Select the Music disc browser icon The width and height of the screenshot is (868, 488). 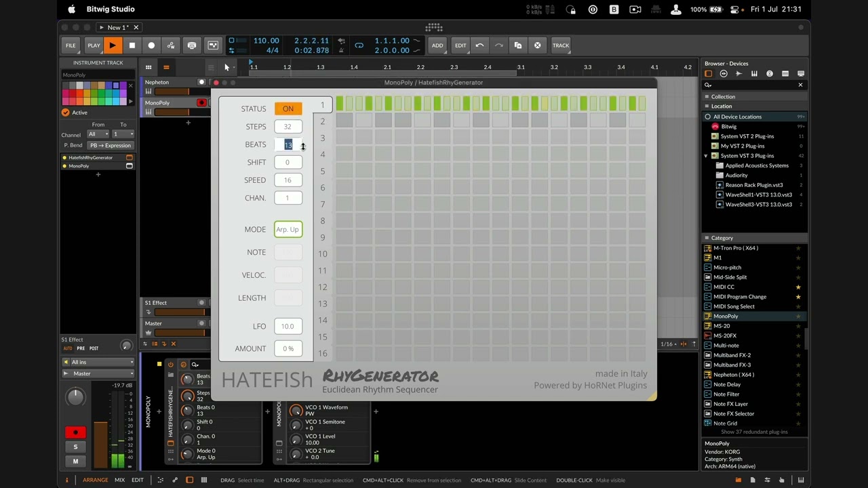click(x=770, y=73)
